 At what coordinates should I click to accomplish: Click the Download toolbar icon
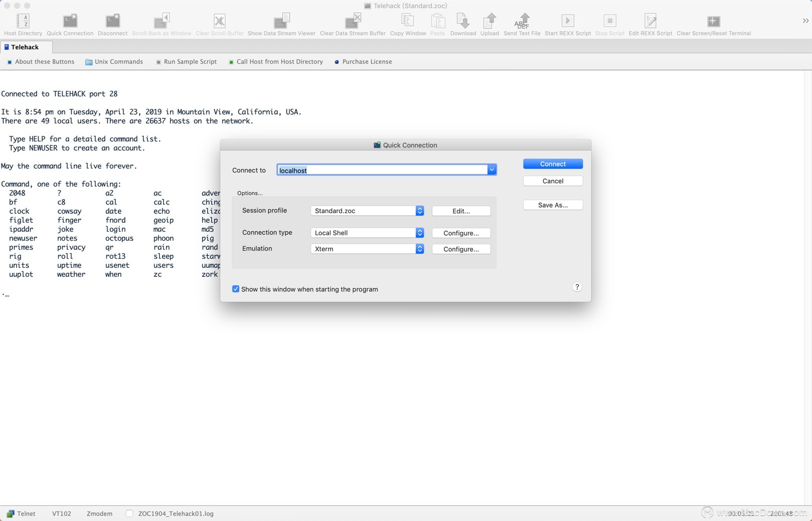(x=462, y=21)
